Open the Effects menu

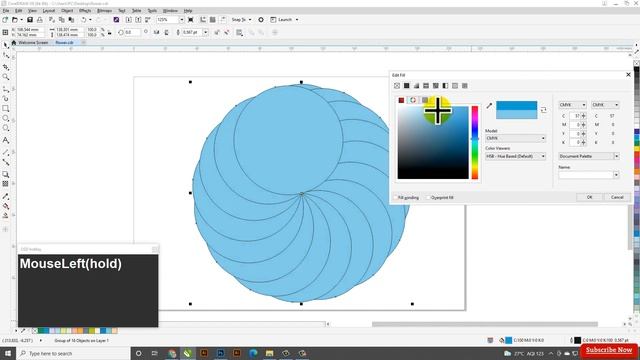[85, 11]
